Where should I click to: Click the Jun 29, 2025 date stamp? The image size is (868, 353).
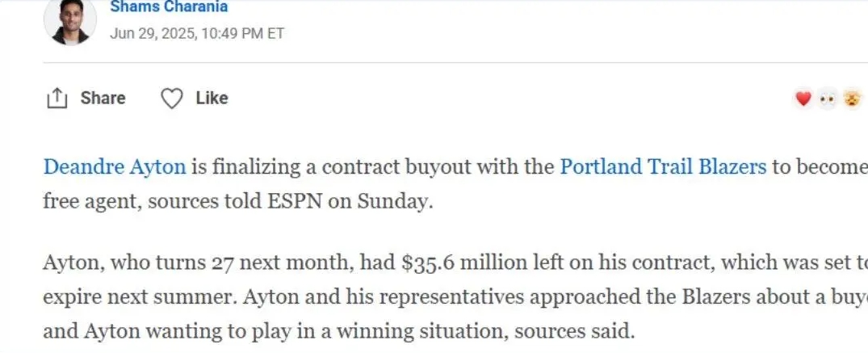153,34
